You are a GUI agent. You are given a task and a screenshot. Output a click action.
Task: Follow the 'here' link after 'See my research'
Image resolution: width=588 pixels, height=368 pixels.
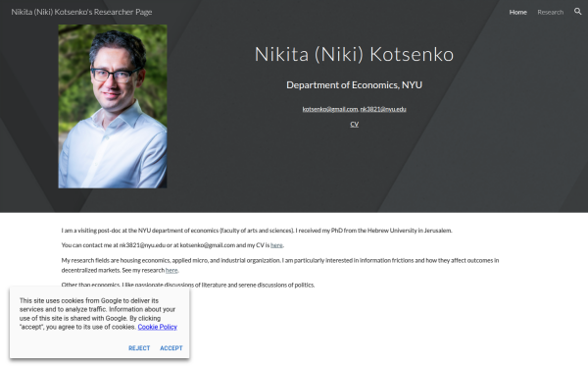coord(171,270)
